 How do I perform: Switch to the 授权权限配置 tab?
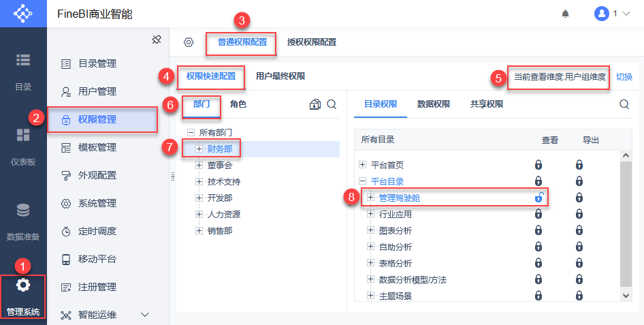312,42
